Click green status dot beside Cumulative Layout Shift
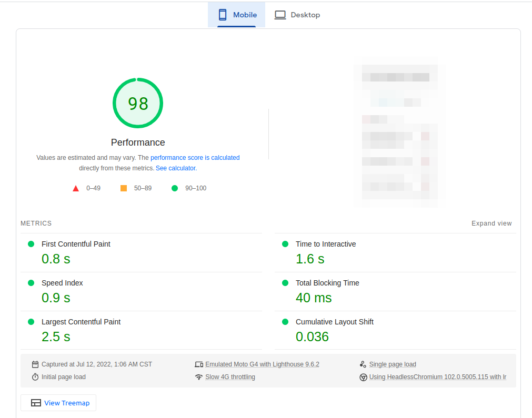The width and height of the screenshot is (532, 418). click(x=285, y=322)
